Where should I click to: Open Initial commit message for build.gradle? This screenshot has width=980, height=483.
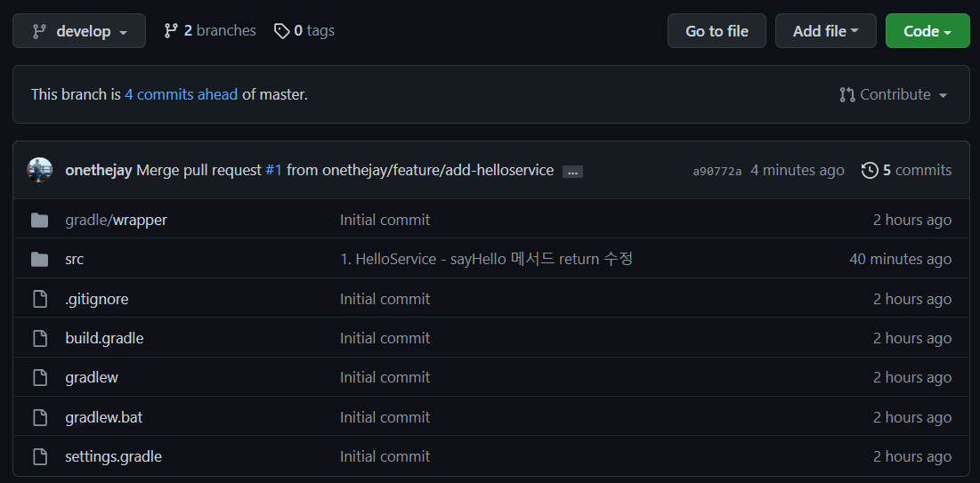click(385, 338)
